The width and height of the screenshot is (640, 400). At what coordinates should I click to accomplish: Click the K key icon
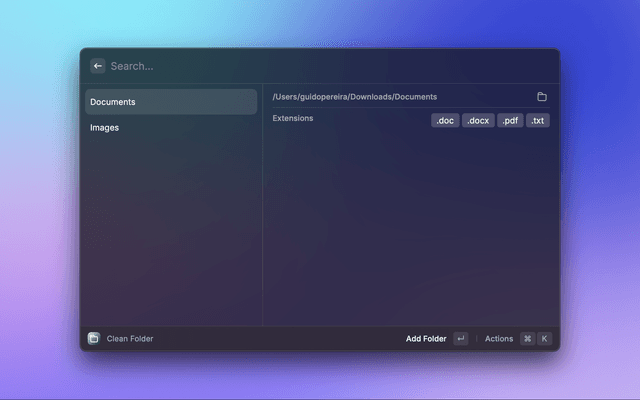[x=544, y=339]
